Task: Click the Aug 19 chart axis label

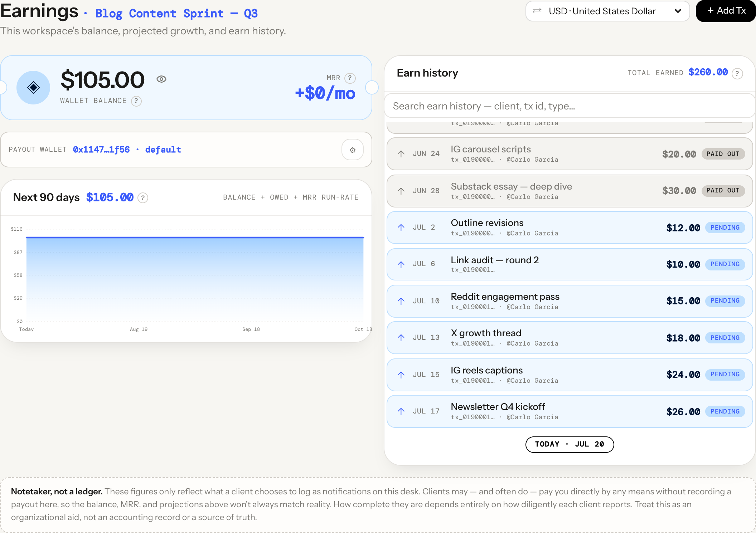Action: coord(139,329)
